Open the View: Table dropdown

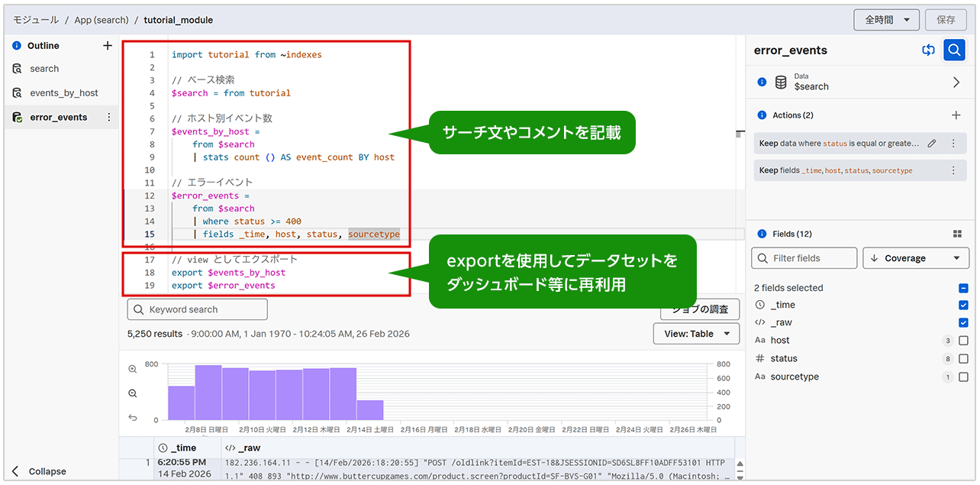695,334
